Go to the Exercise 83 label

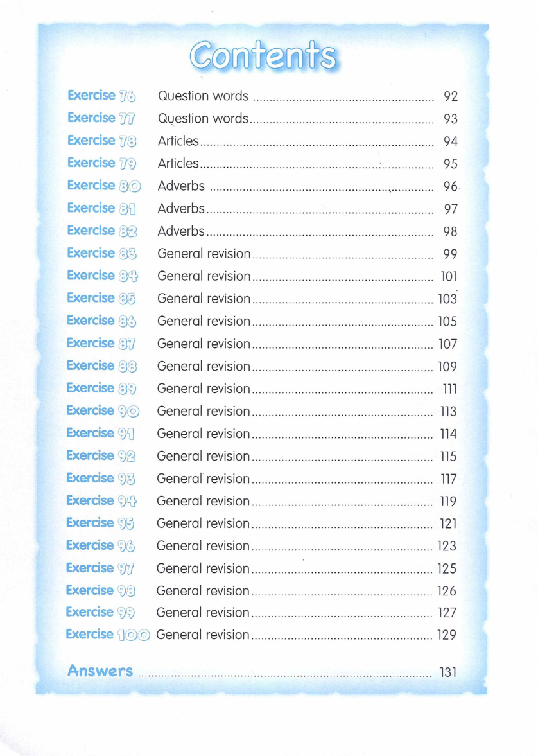pos(101,253)
